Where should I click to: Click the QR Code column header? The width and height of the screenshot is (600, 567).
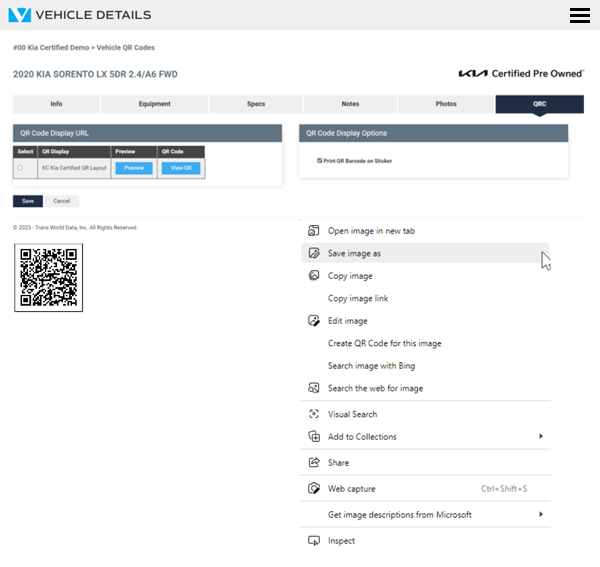(x=181, y=152)
